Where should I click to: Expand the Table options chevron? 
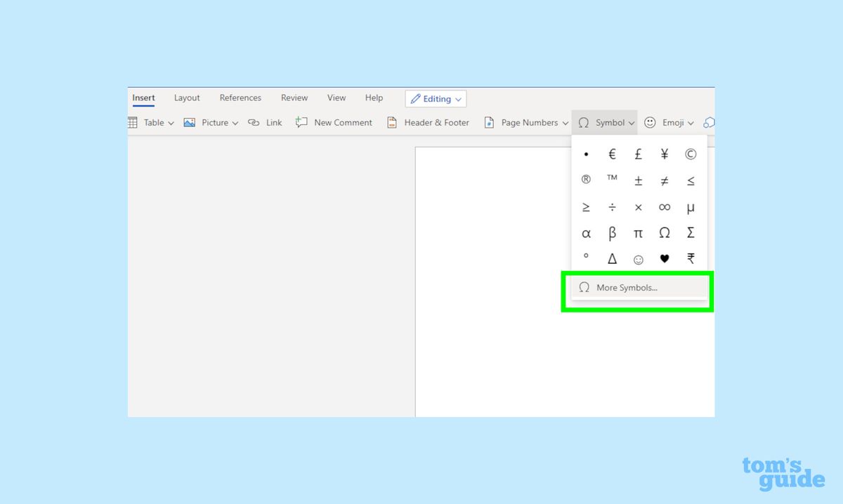[x=171, y=122]
